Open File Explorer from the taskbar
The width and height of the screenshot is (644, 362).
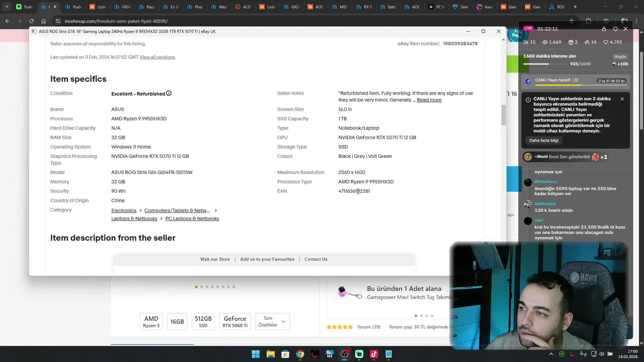click(271, 354)
